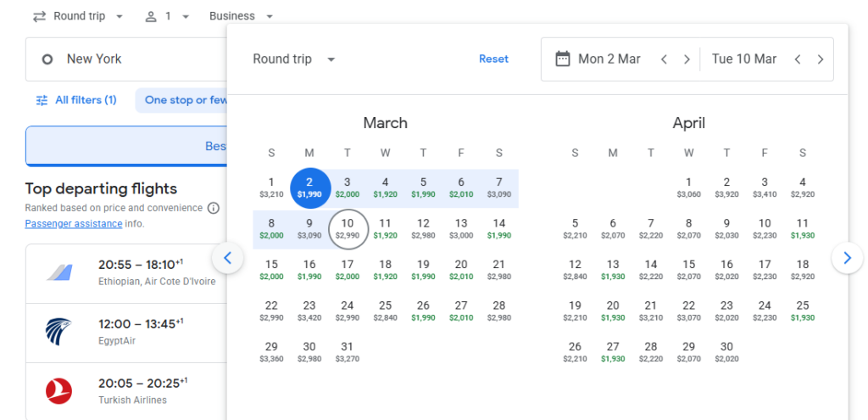This screenshot has height=420, width=868.
Task: Select March 31 priced $3,270
Action: [x=347, y=352]
